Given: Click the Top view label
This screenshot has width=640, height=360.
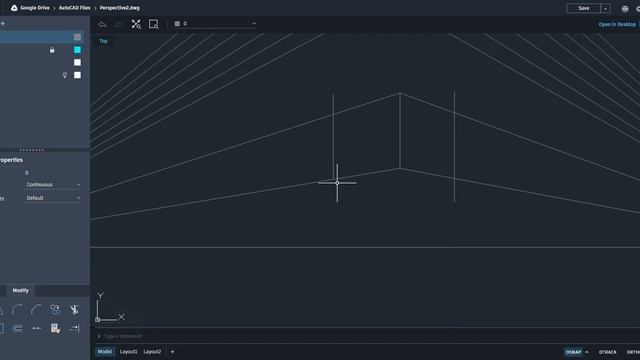Looking at the screenshot, I should point(103,41).
